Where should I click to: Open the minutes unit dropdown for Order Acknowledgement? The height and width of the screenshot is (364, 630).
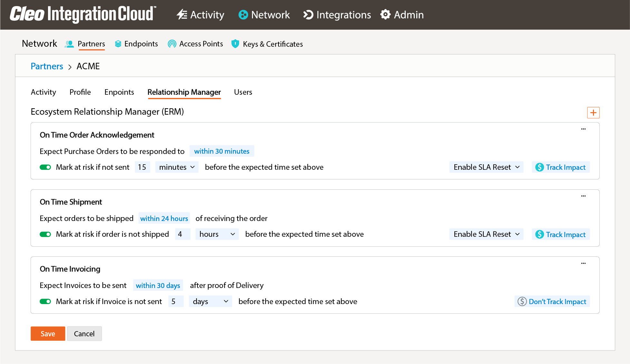[x=177, y=167]
